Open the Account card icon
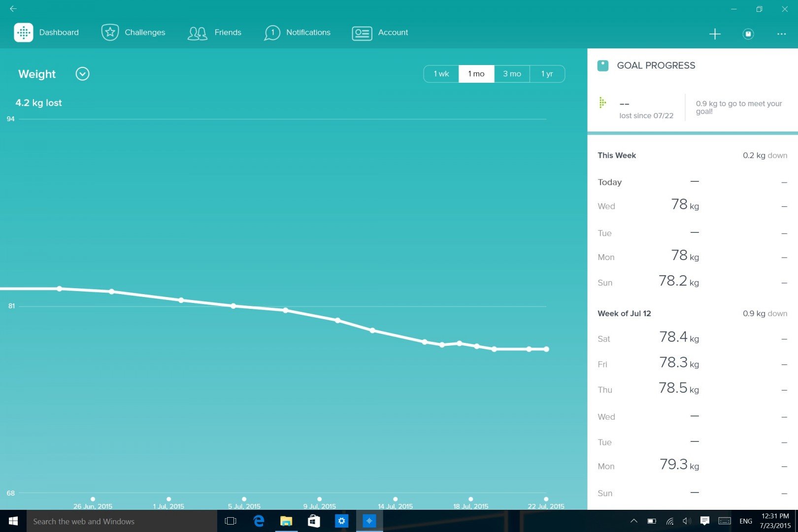The width and height of the screenshot is (798, 532). click(x=362, y=33)
